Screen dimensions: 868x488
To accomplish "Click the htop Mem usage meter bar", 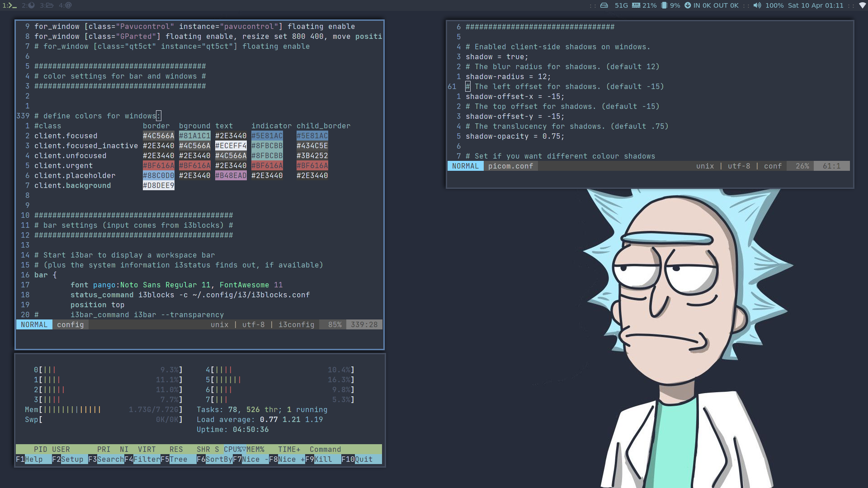I will tap(104, 410).
